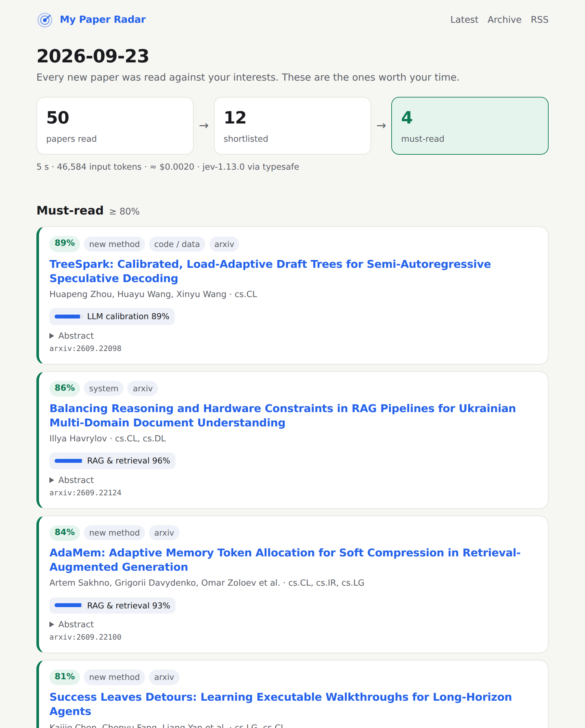The width and height of the screenshot is (585, 728).
Task: Click the system tag on the 86% paper
Action: pyautogui.click(x=103, y=388)
